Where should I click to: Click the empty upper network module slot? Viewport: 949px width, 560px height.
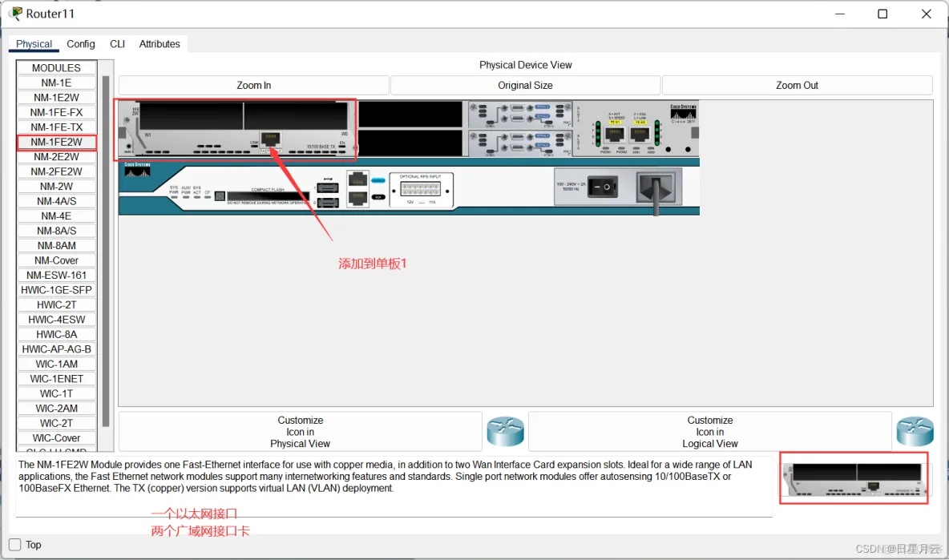(411, 115)
